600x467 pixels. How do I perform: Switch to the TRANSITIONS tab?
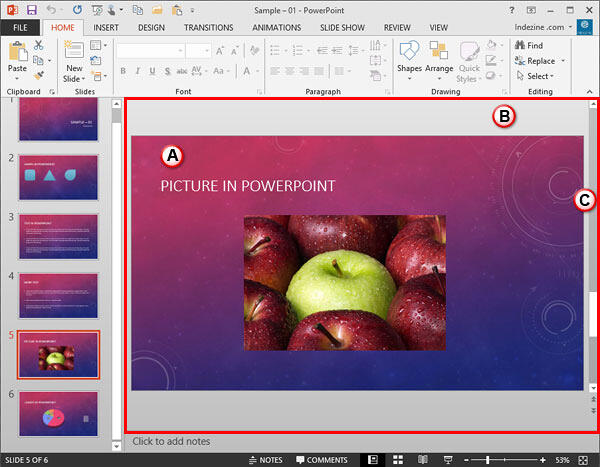tap(209, 28)
